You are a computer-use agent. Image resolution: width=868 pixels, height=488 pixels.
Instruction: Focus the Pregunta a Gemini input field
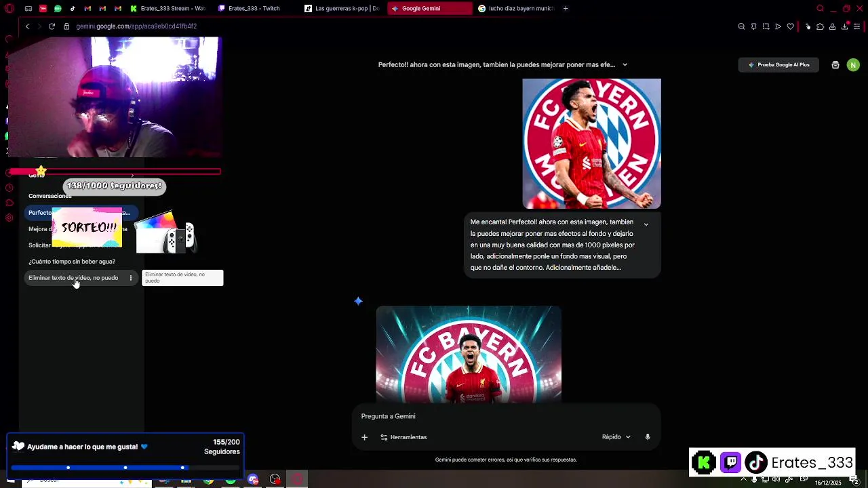[x=505, y=416]
